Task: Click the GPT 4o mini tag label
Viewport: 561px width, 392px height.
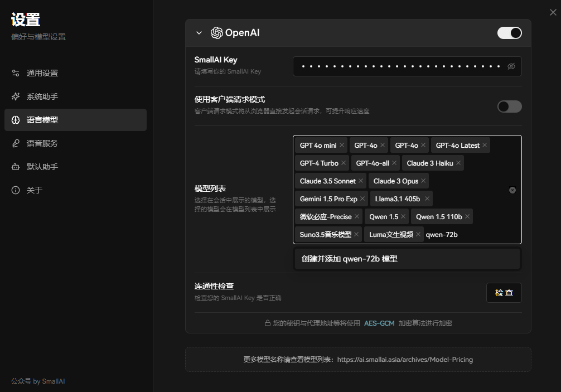Action: click(x=318, y=145)
